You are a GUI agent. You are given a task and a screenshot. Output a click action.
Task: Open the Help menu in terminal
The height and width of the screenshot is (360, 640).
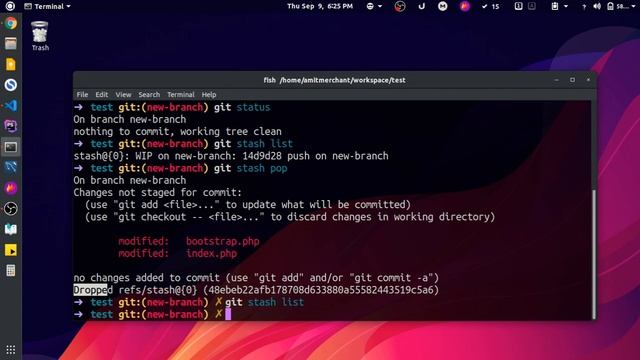pyautogui.click(x=209, y=94)
